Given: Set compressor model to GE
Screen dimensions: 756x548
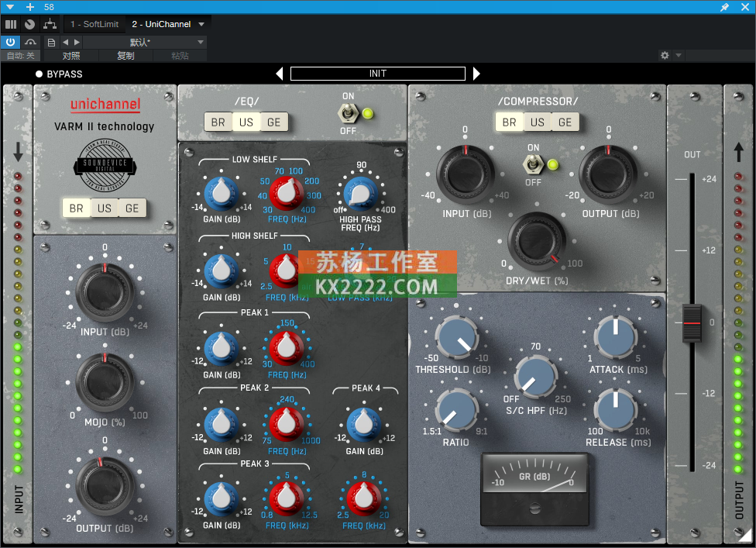Looking at the screenshot, I should click(x=565, y=122).
